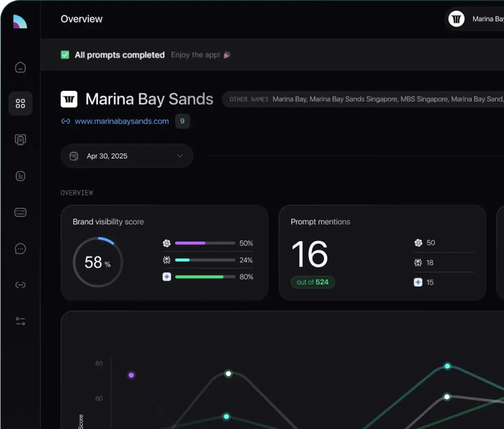Open the Marina Bay account switcher
The width and height of the screenshot is (504, 429).
click(x=474, y=19)
